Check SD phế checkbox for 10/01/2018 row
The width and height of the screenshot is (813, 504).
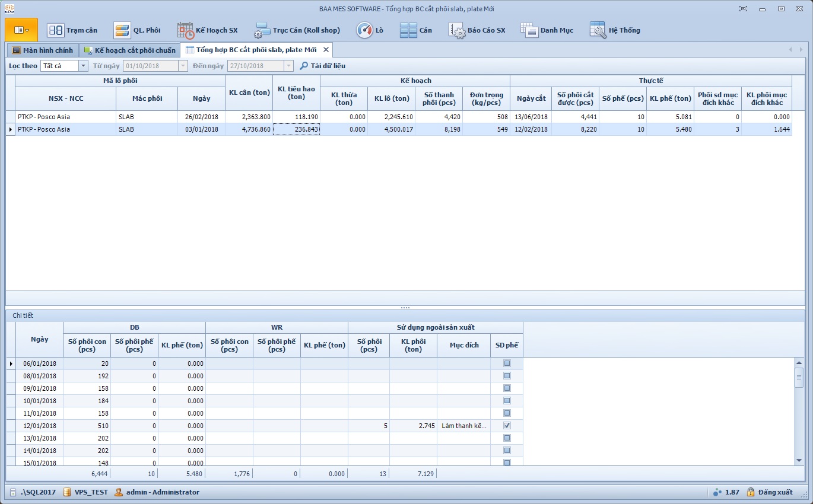(x=507, y=401)
